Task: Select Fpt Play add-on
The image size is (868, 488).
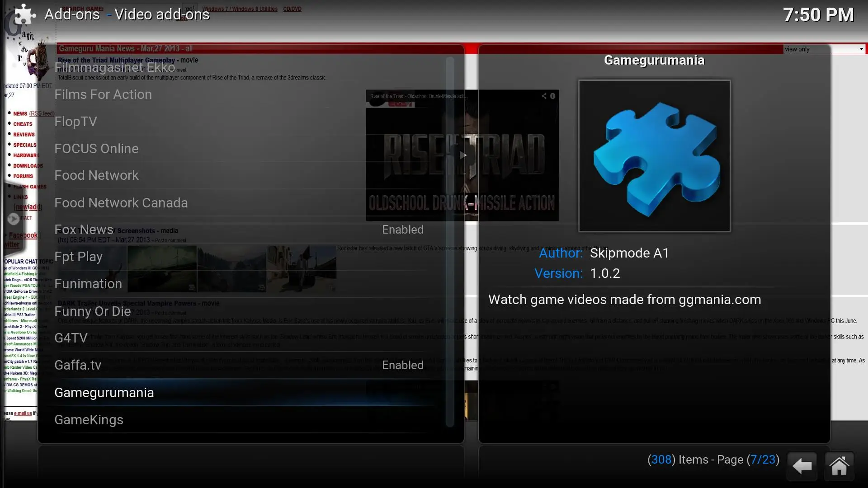Action: click(241, 257)
